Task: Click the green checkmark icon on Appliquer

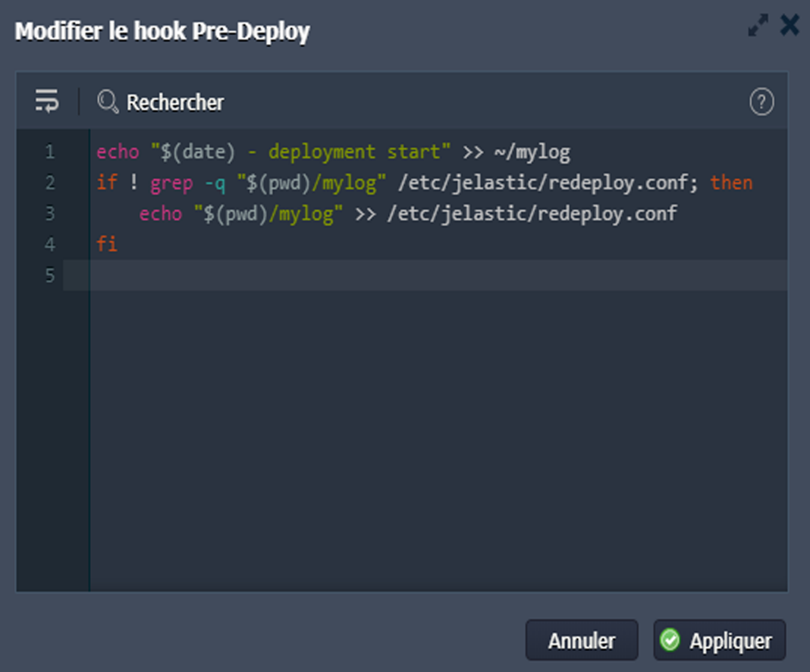Action: (x=670, y=640)
